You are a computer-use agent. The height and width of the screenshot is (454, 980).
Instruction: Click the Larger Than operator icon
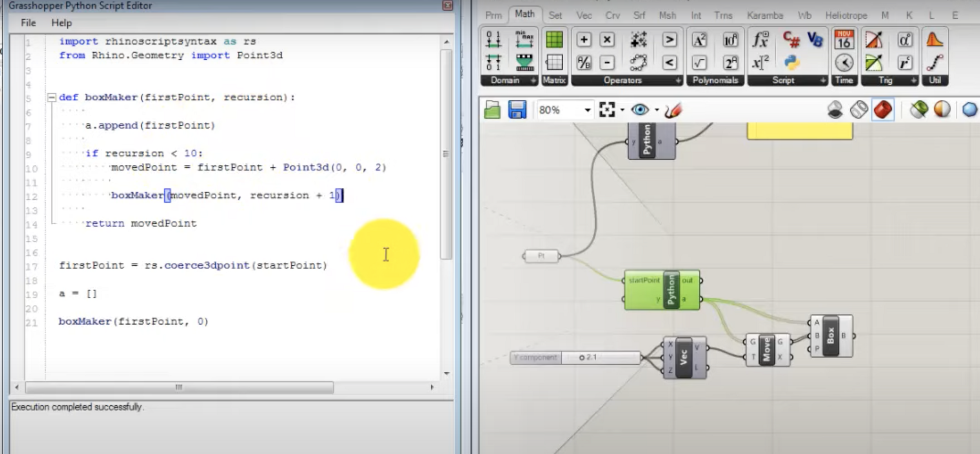pyautogui.click(x=670, y=40)
